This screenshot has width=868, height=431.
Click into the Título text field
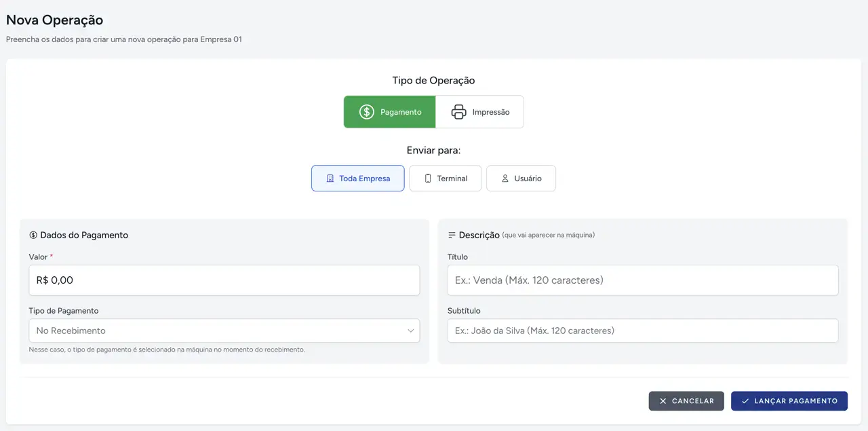(x=642, y=280)
